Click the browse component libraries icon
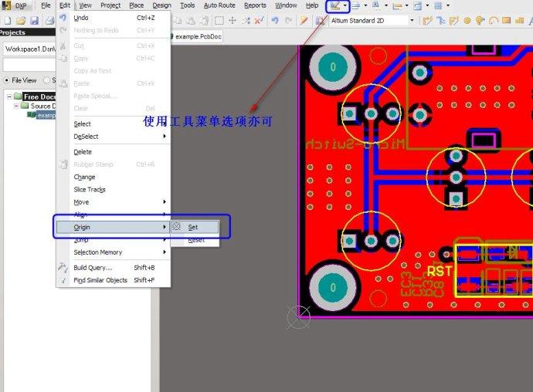This screenshot has height=392, width=533. point(320,21)
